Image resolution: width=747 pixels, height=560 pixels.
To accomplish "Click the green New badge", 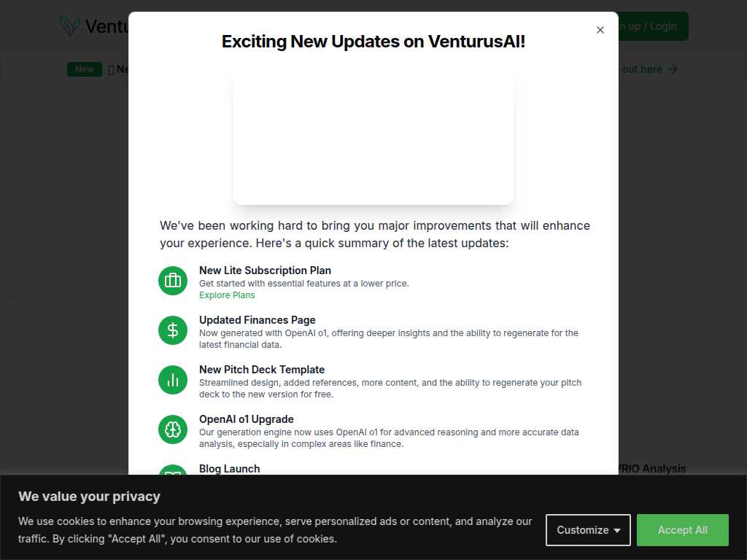I will point(85,69).
